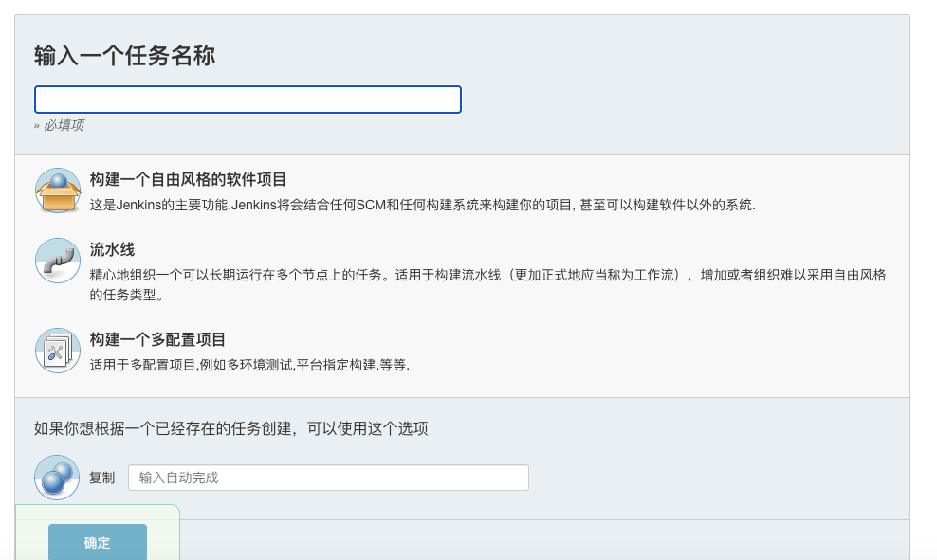Image resolution: width=937 pixels, height=560 pixels.
Task: Click the 确定 button
Action: click(x=98, y=542)
